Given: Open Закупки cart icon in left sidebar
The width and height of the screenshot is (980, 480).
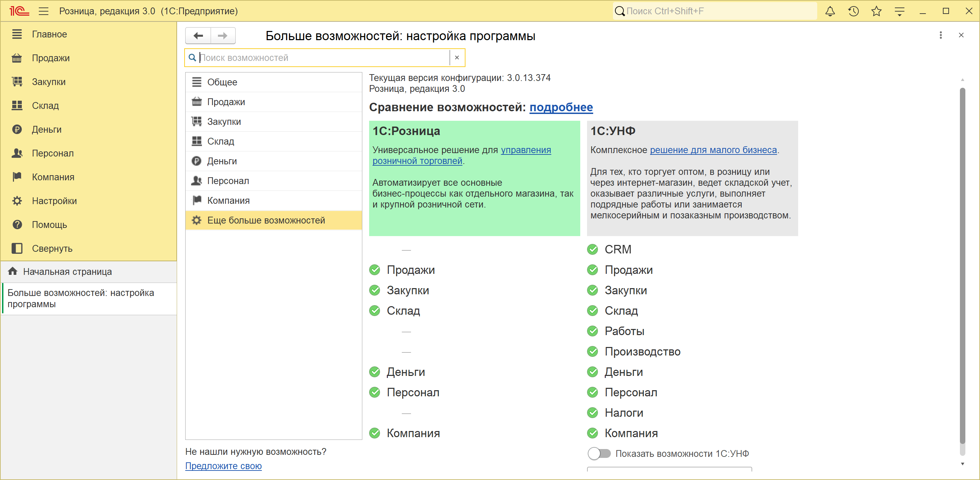Looking at the screenshot, I should point(17,82).
